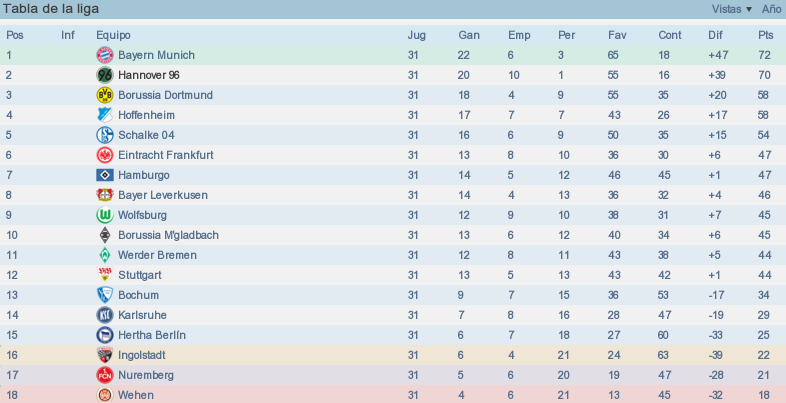786x403 pixels.
Task: Click the Schalke 04 crest icon
Action: pos(105,135)
